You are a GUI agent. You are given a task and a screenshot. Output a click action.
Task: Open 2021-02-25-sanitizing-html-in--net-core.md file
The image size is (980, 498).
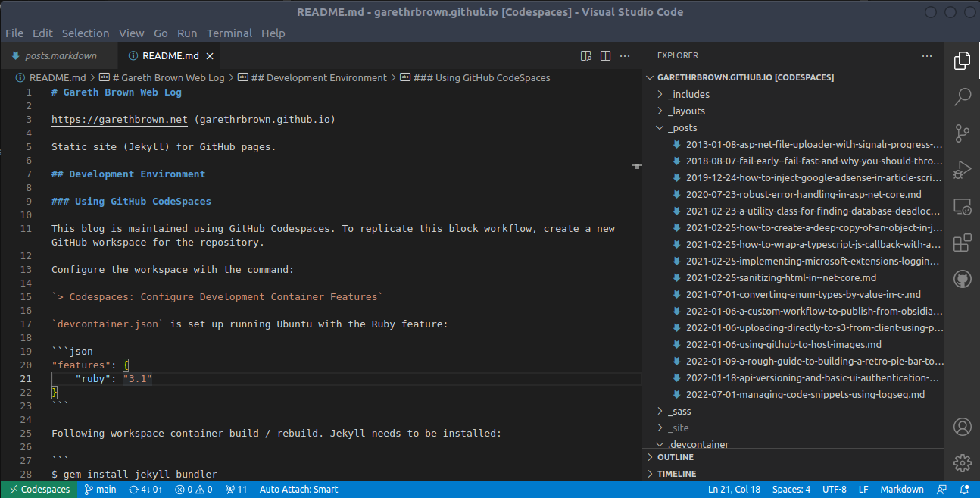pos(793,278)
